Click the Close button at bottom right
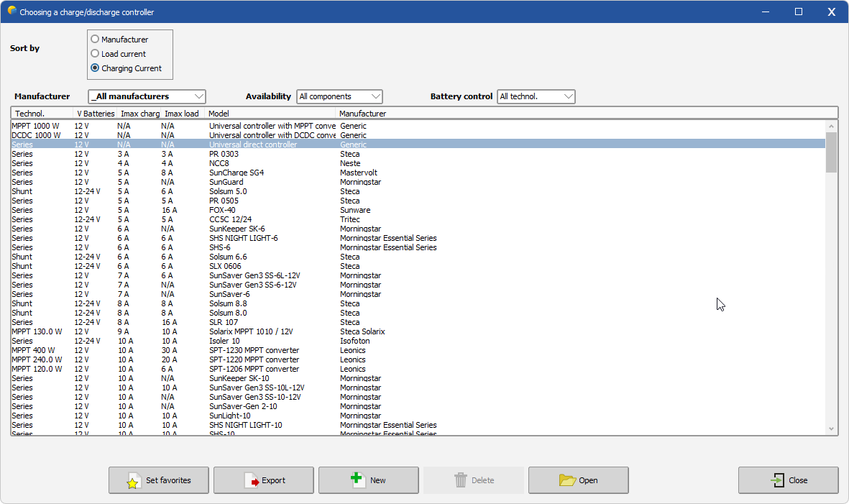This screenshot has width=849, height=504. [789, 480]
